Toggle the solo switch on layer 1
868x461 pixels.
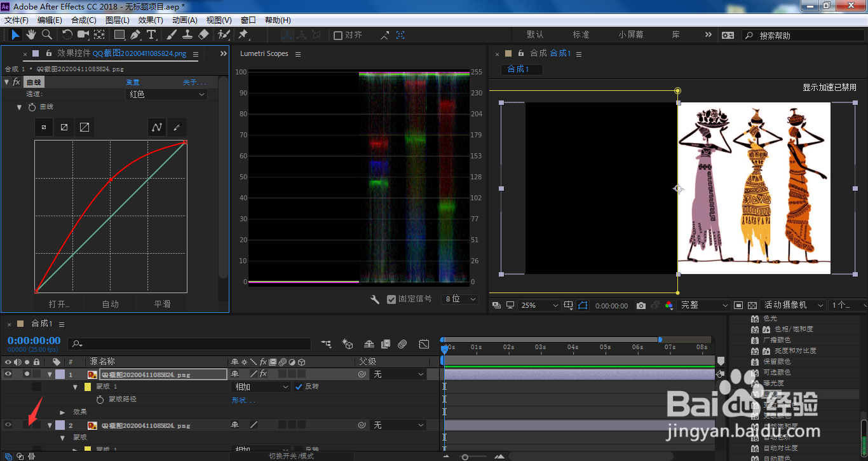point(27,375)
